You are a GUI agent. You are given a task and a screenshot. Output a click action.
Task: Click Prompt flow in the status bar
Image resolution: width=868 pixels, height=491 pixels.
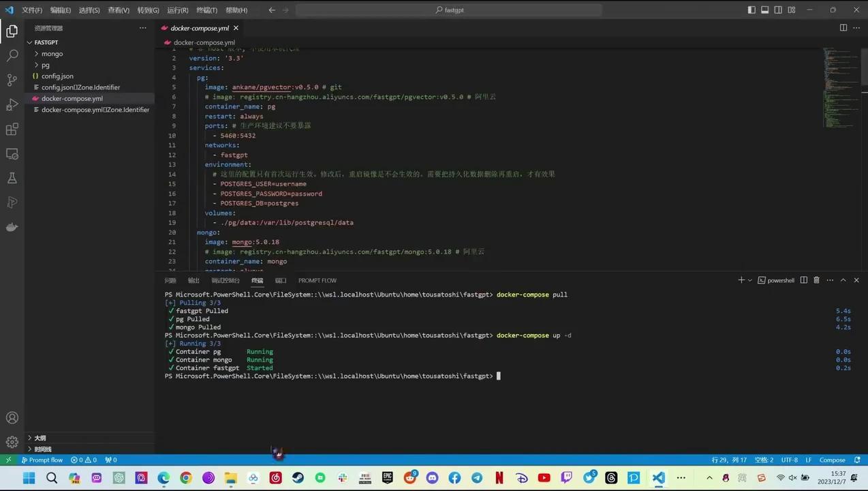click(42, 460)
